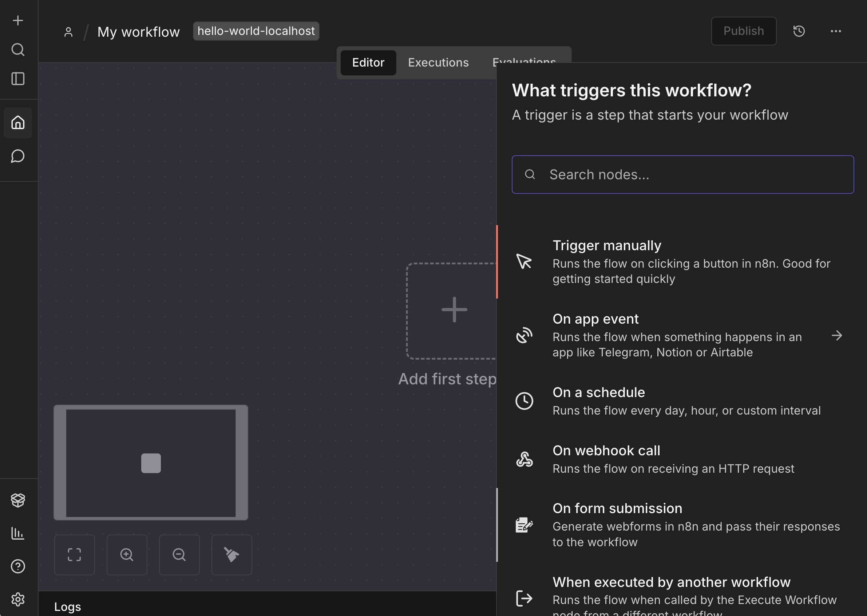Switch to the Executions tab
This screenshot has height=616, width=867.
(438, 63)
